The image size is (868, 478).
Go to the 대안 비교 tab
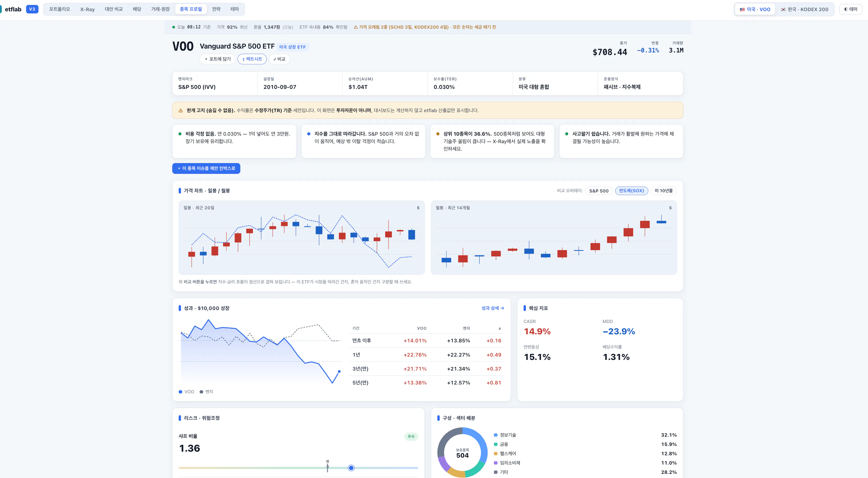point(114,9)
